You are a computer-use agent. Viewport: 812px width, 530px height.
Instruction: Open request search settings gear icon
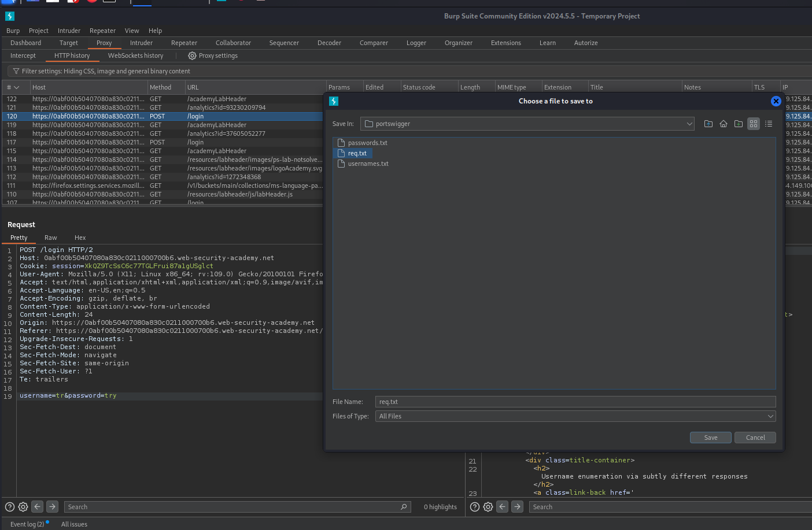(x=23, y=507)
